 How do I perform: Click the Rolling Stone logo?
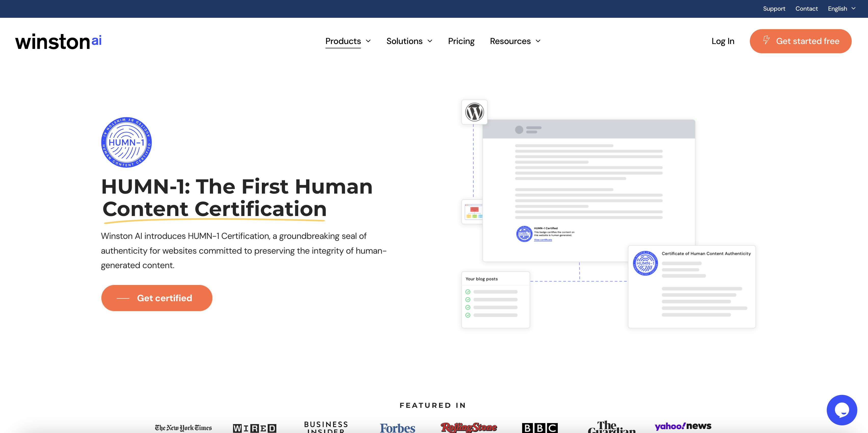pos(468,427)
